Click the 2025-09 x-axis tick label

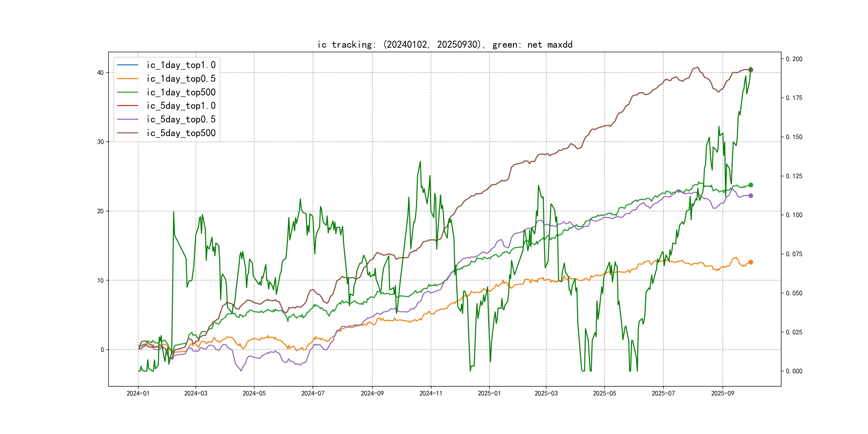click(x=723, y=393)
